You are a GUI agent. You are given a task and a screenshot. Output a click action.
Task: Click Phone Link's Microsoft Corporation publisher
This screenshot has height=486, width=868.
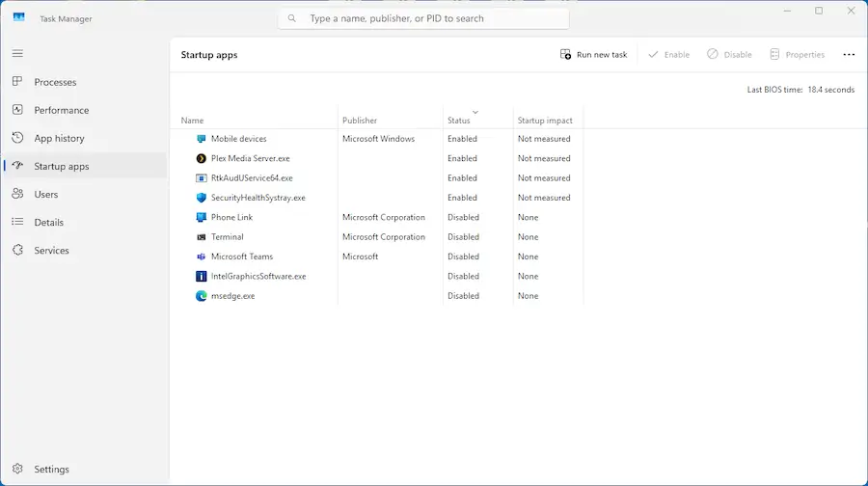384,217
